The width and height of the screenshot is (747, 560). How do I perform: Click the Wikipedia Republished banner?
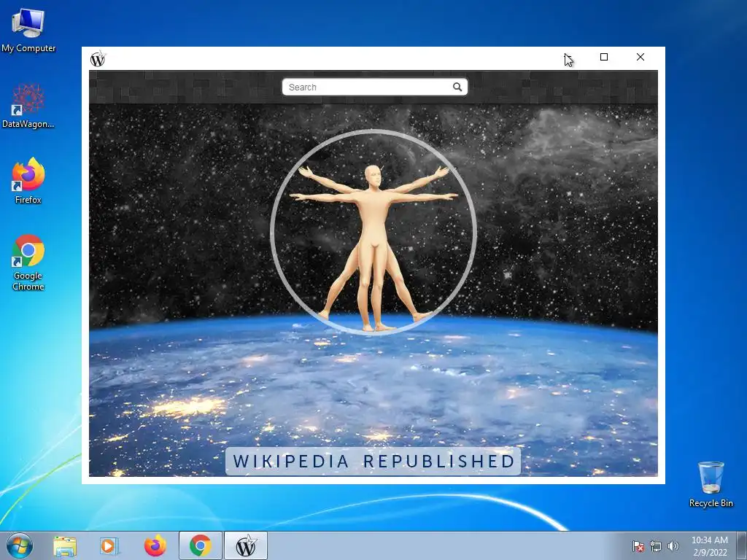(373, 461)
